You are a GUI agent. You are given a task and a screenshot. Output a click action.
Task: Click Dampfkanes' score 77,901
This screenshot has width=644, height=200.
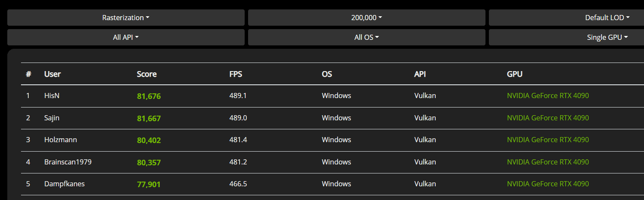click(149, 184)
